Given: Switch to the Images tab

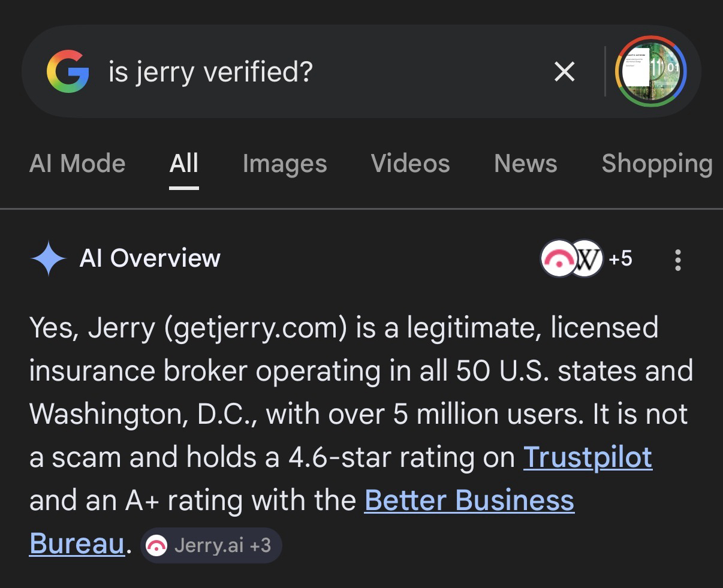Looking at the screenshot, I should tap(285, 164).
